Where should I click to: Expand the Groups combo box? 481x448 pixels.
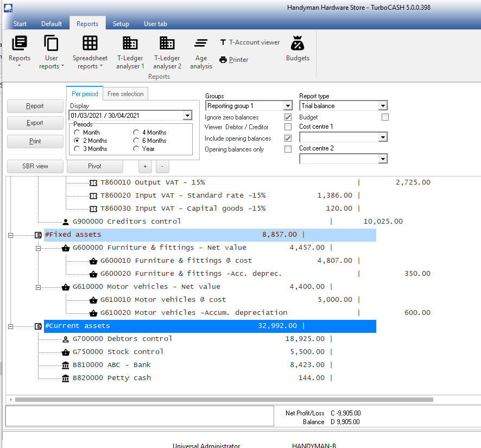coord(287,106)
